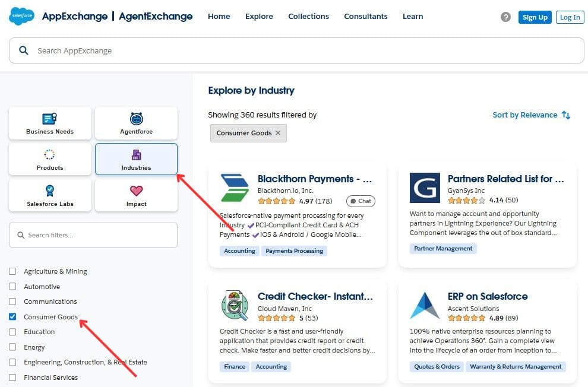Click the GyanSys Inc publisher name
This screenshot has width=588, height=387.
[x=466, y=191]
